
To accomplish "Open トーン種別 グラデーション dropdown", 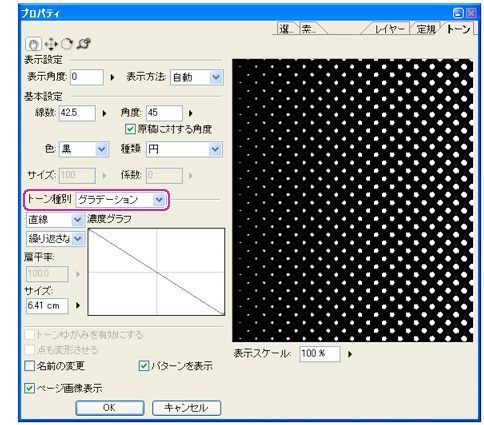I will coord(120,200).
